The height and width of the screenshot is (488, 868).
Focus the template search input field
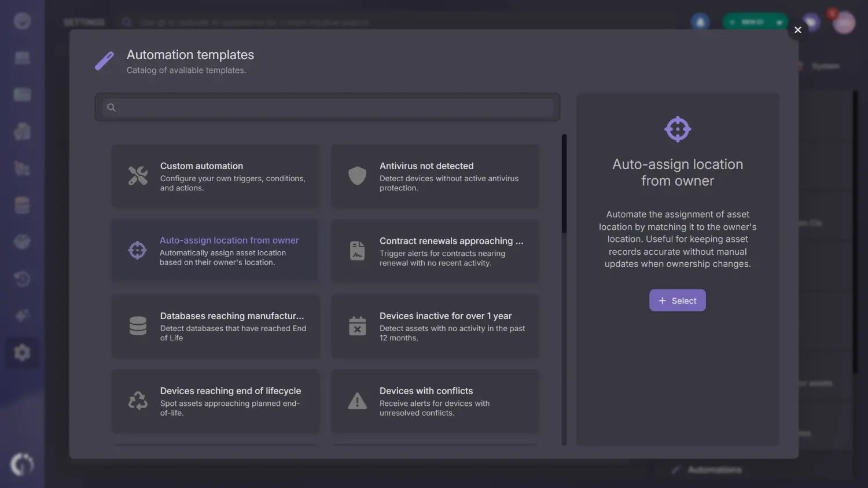[x=328, y=107]
